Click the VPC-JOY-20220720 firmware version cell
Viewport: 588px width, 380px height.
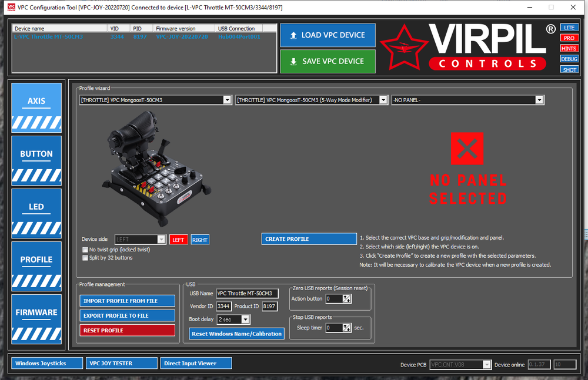click(182, 37)
